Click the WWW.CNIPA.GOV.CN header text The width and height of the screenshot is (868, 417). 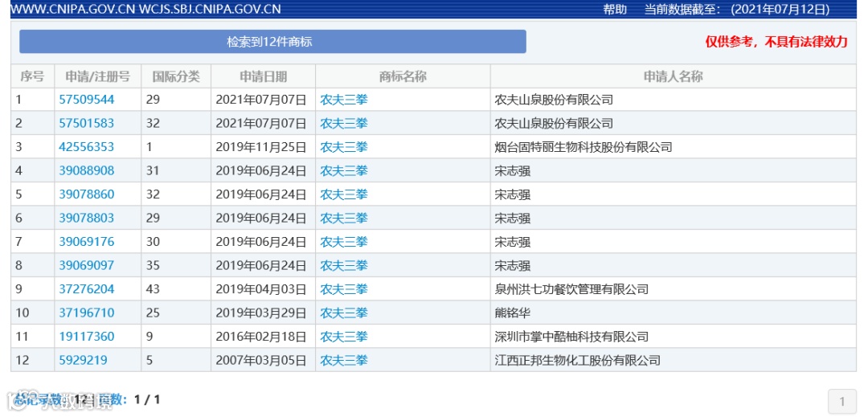click(73, 10)
